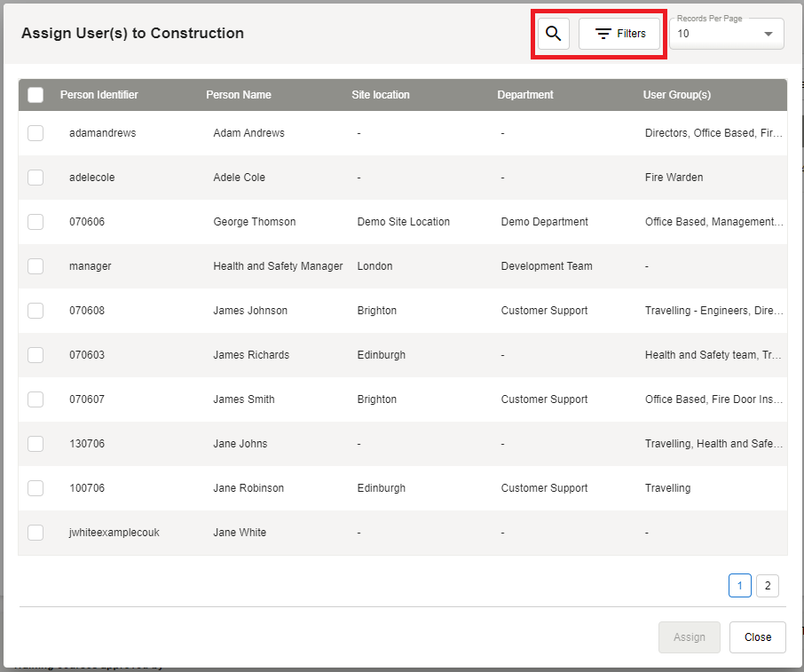This screenshot has height=672, width=804.
Task: Open the Filters panel
Action: pyautogui.click(x=619, y=34)
